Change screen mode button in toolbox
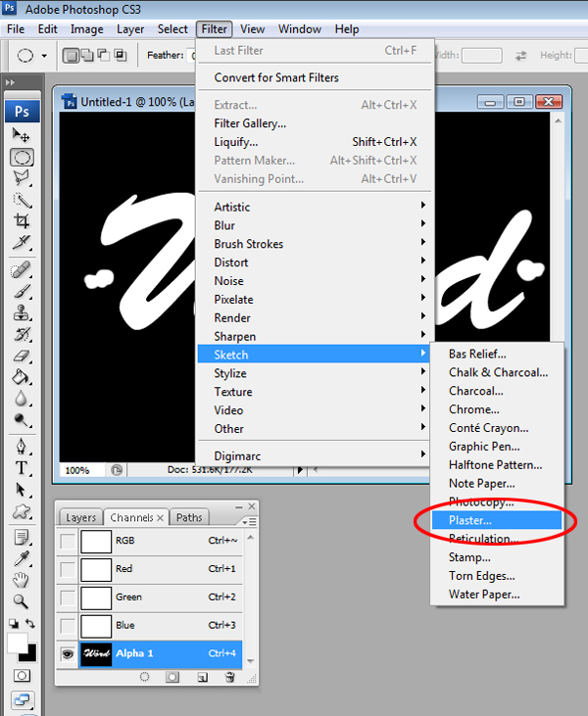 tap(22, 699)
